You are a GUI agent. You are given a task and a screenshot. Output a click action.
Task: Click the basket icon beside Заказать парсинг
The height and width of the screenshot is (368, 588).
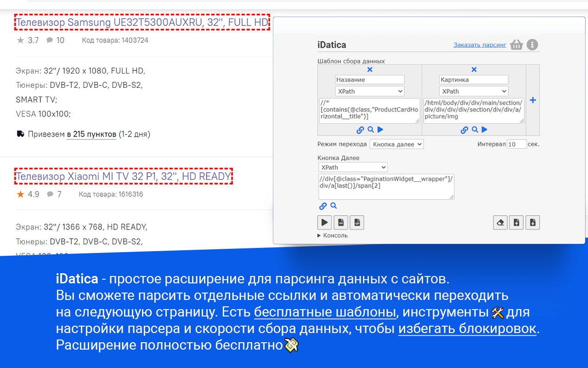point(516,45)
